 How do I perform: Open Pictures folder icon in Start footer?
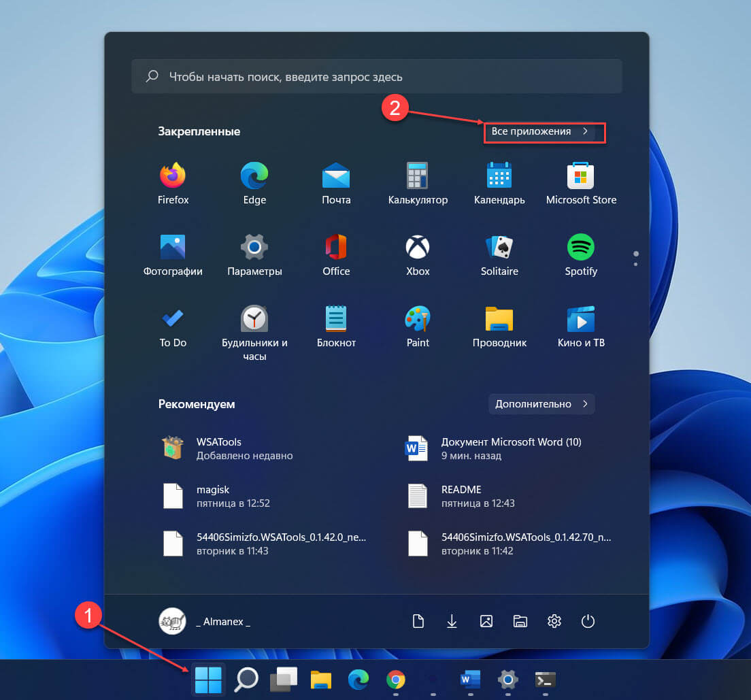486,621
